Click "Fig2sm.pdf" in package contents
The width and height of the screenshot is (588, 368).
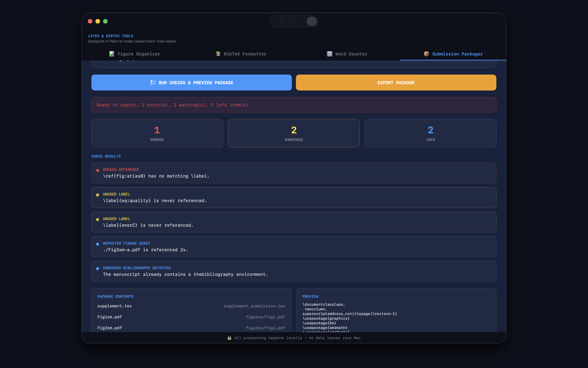click(x=110, y=328)
